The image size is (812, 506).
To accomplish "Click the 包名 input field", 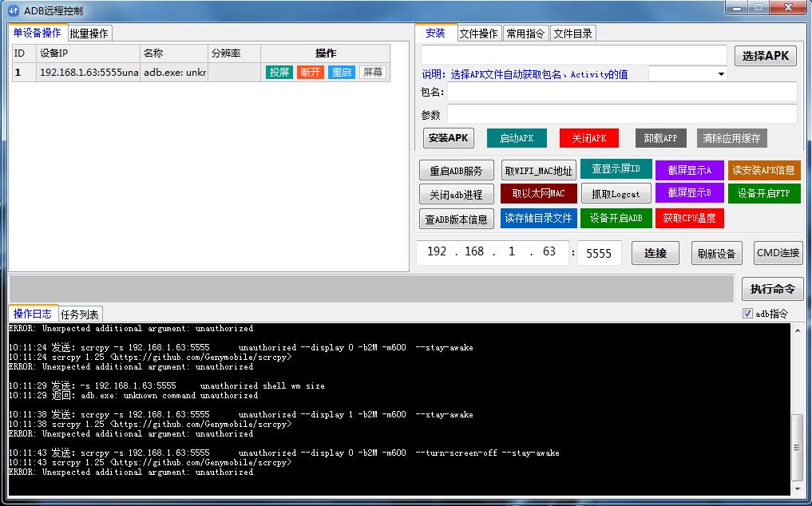I will tap(621, 92).
